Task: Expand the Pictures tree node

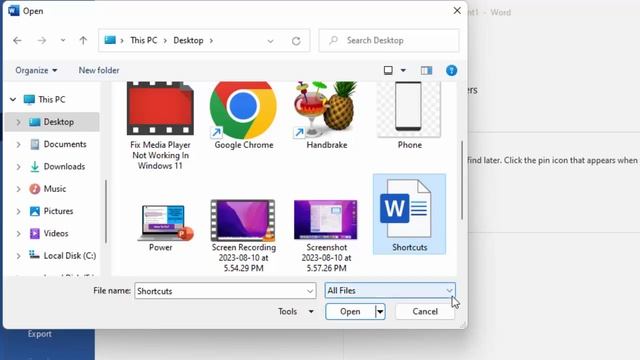Action: coord(18,211)
